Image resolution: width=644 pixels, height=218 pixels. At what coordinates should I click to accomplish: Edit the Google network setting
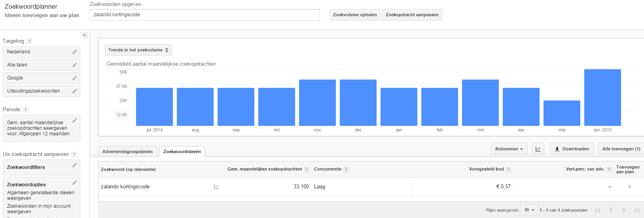coord(74,78)
